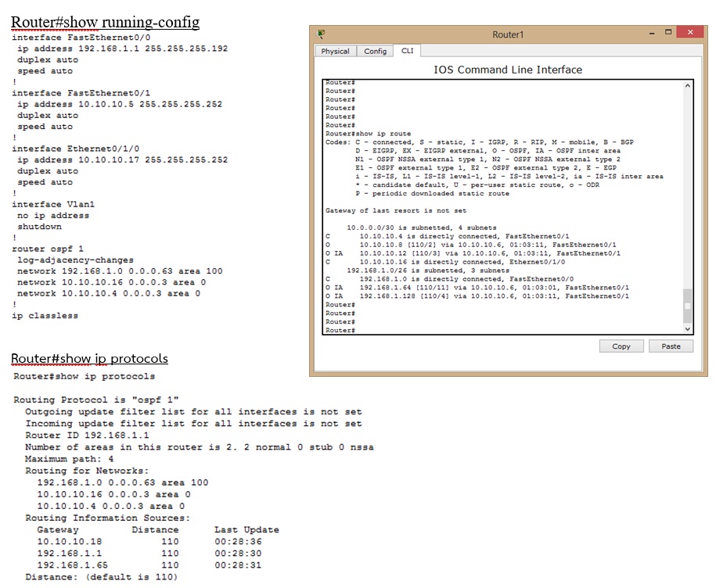This screenshot has height=588, width=716.
Task: Click '10.10.10.16 is directly connected' line
Action: coord(445,262)
